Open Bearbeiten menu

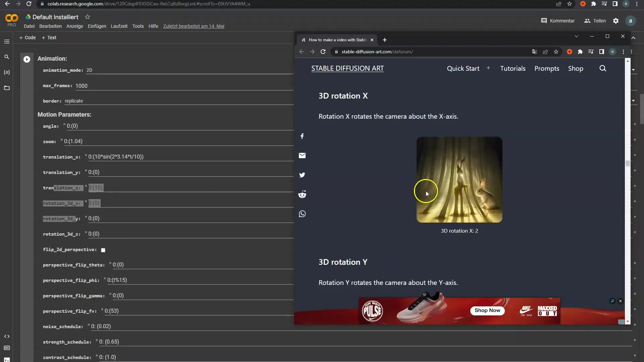coord(50,26)
